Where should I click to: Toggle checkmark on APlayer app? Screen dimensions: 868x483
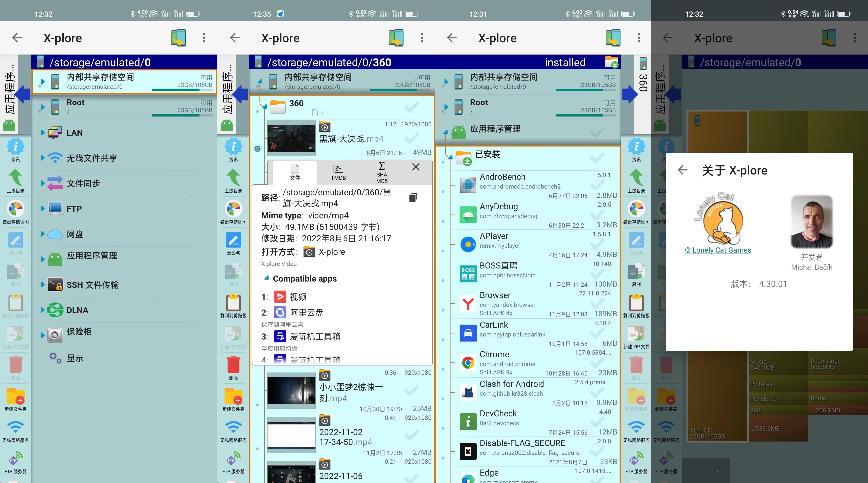pos(597,245)
